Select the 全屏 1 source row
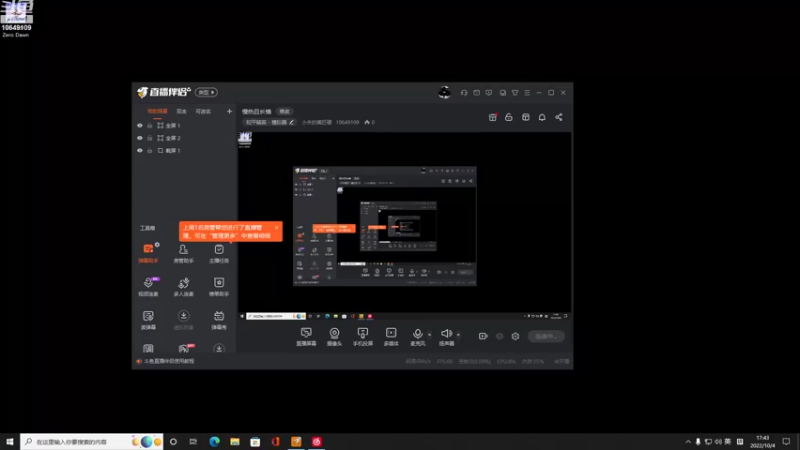 [x=184, y=126]
